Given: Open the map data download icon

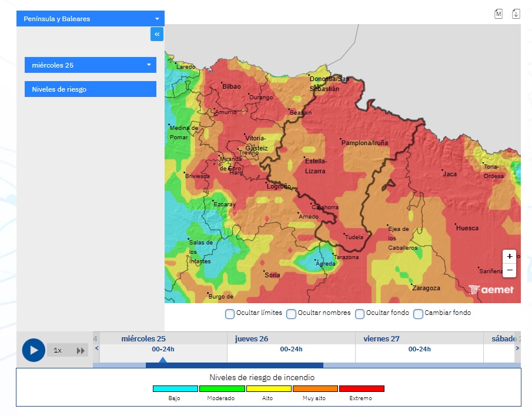Looking at the screenshot, I should [x=516, y=13].
